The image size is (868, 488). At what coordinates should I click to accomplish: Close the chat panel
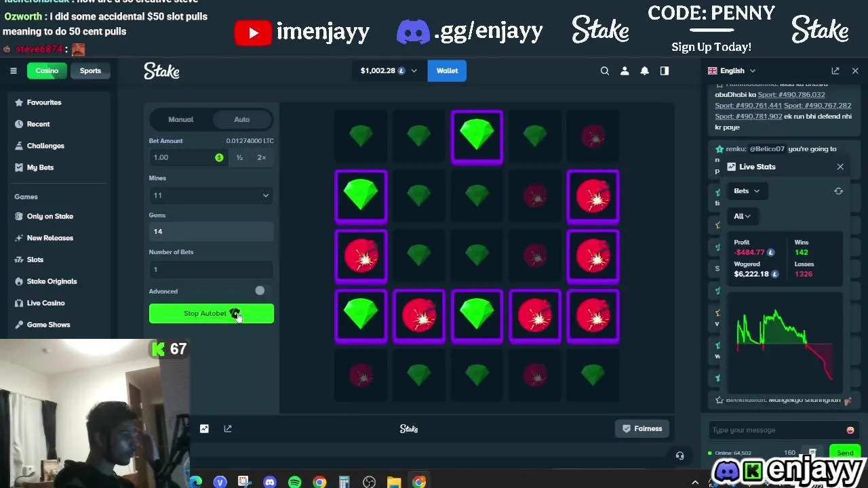click(855, 70)
